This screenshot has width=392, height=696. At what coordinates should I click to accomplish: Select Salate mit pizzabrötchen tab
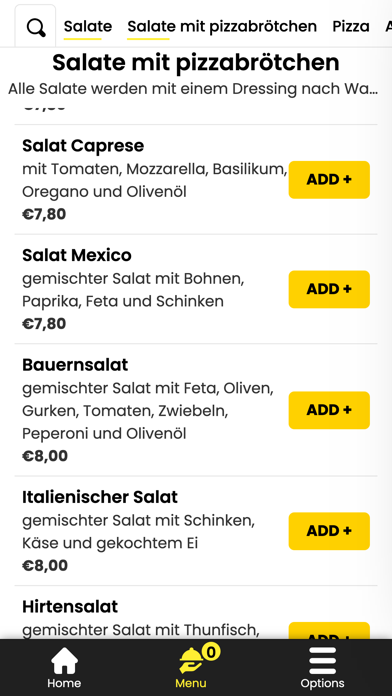pos(222,27)
